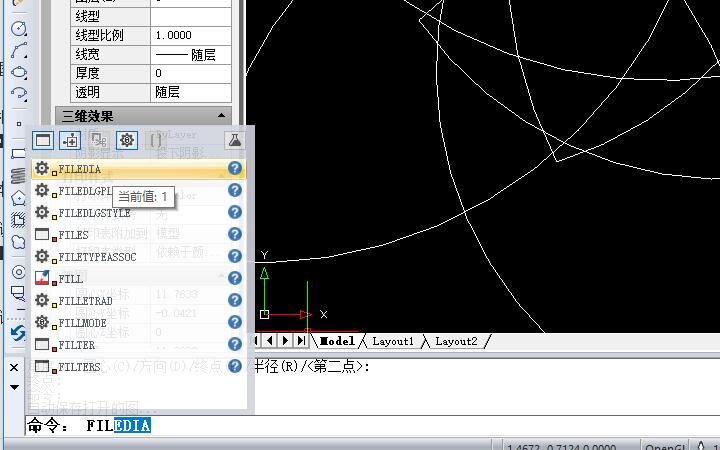This screenshot has width=720, height=450.
Task: Select the Arc draw tool
Action: [x=18, y=50]
